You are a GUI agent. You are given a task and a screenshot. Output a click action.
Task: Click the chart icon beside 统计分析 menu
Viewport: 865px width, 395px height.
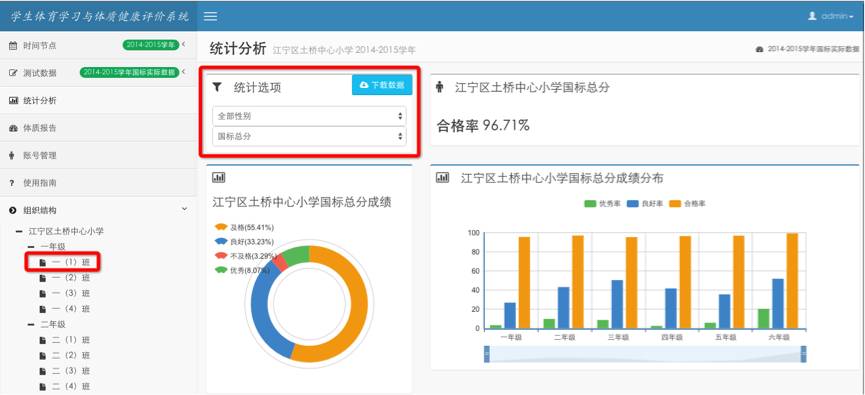(13, 100)
